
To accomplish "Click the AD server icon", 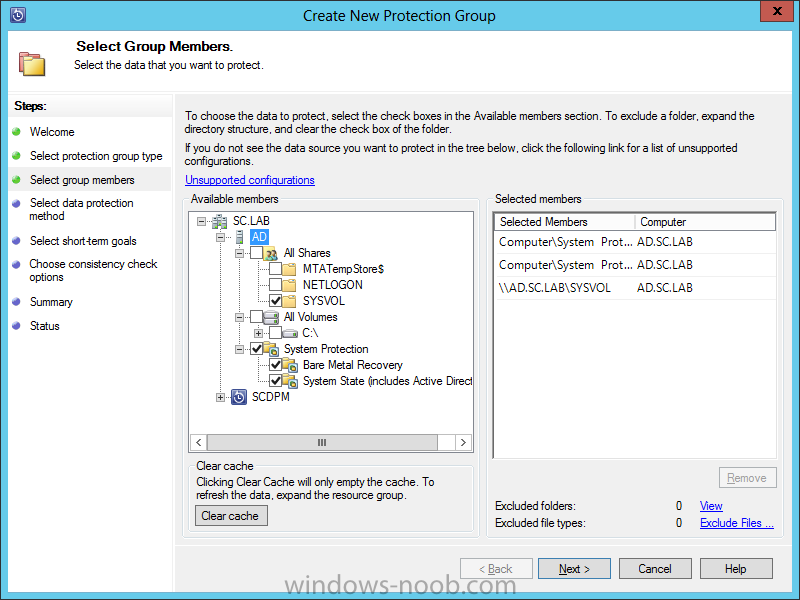I will (x=238, y=237).
